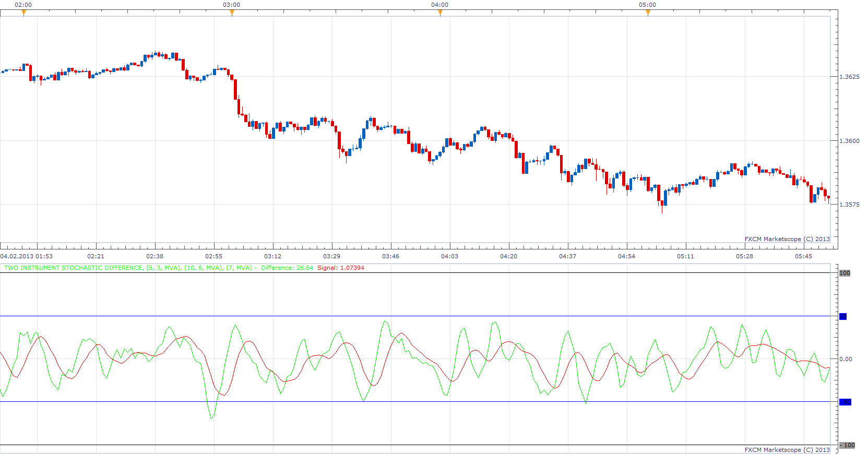This screenshot has height=454, width=868.
Task: Click the 04.02.2013 01:53 date label
Action: pos(27,256)
